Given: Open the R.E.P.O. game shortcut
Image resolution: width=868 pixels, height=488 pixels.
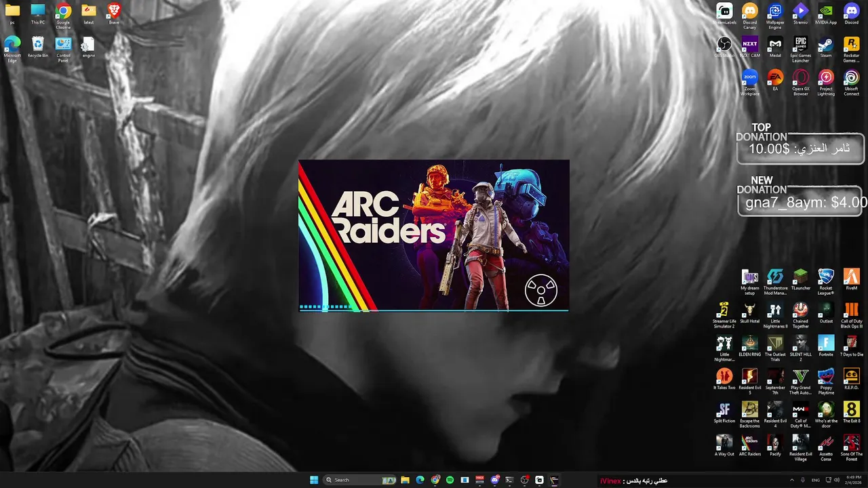Looking at the screenshot, I should (851, 379).
